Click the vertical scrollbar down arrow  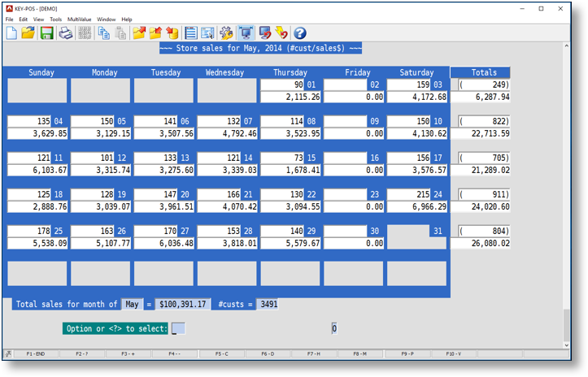tap(567, 345)
